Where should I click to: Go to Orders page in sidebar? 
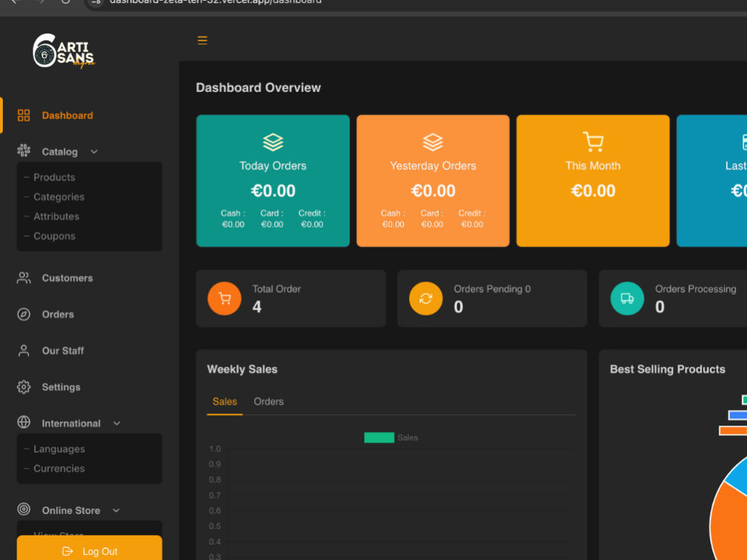coord(58,314)
